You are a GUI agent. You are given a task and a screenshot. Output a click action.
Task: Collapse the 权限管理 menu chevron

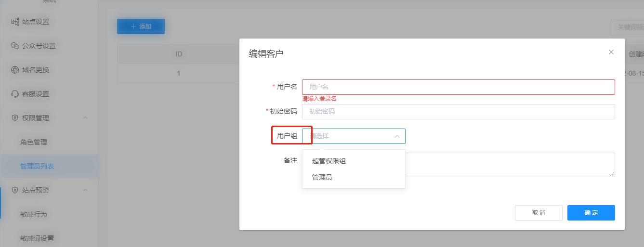pos(85,118)
